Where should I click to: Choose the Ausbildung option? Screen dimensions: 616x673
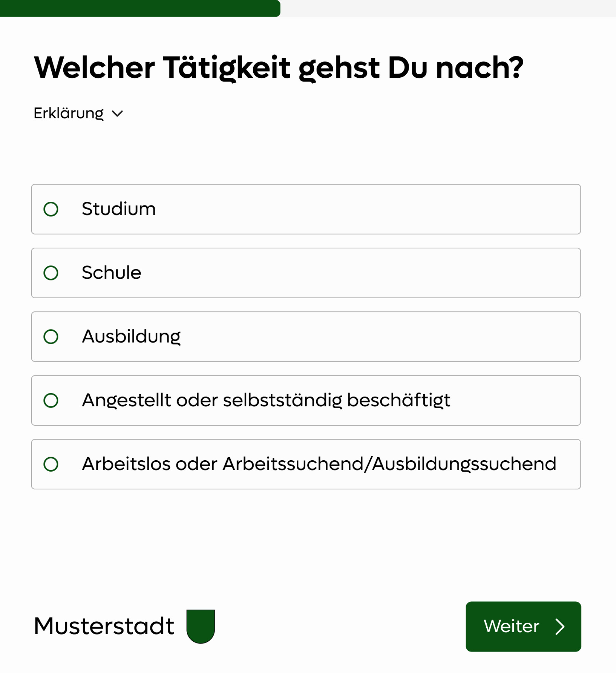point(52,336)
